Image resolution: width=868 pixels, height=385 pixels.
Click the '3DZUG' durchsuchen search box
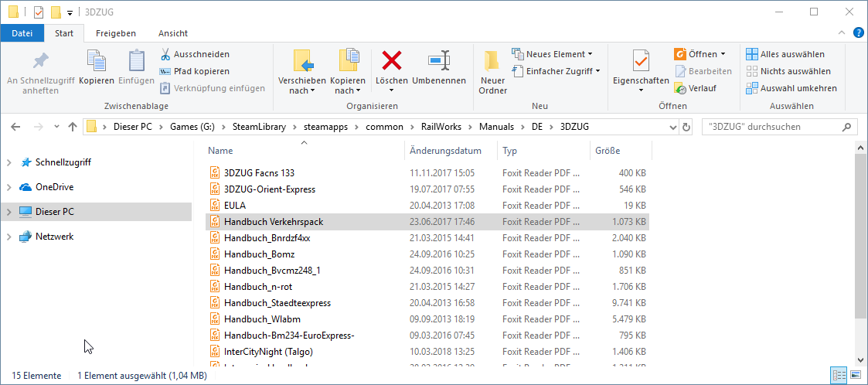(x=779, y=127)
